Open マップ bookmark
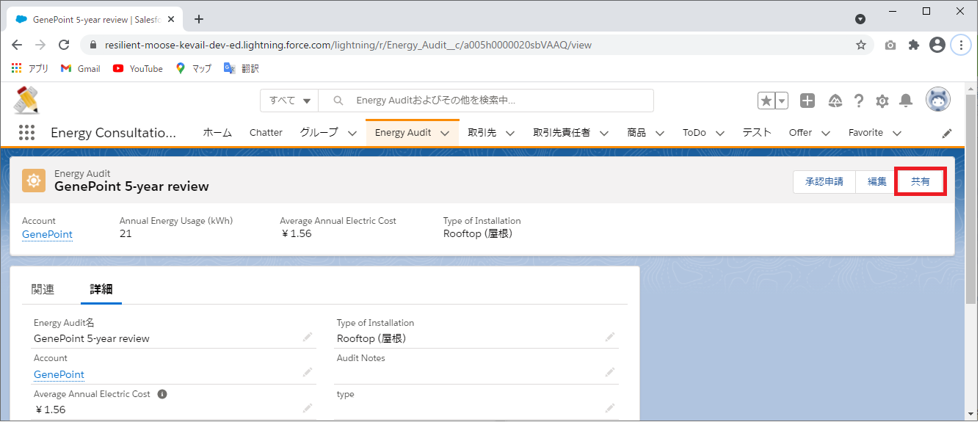Image resolution: width=980 pixels, height=422 pixels. click(194, 68)
